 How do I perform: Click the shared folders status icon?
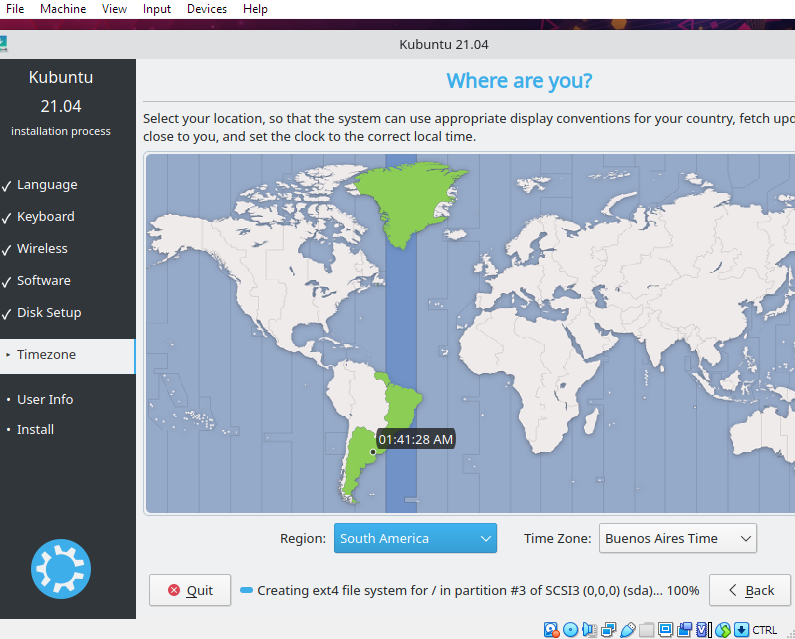click(646, 630)
